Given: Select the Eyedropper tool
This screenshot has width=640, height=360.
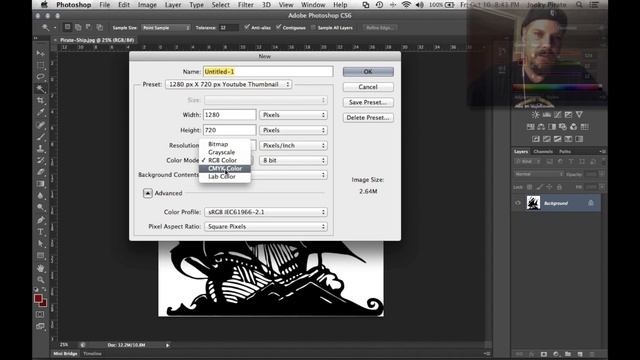Looking at the screenshot, I should (40, 113).
